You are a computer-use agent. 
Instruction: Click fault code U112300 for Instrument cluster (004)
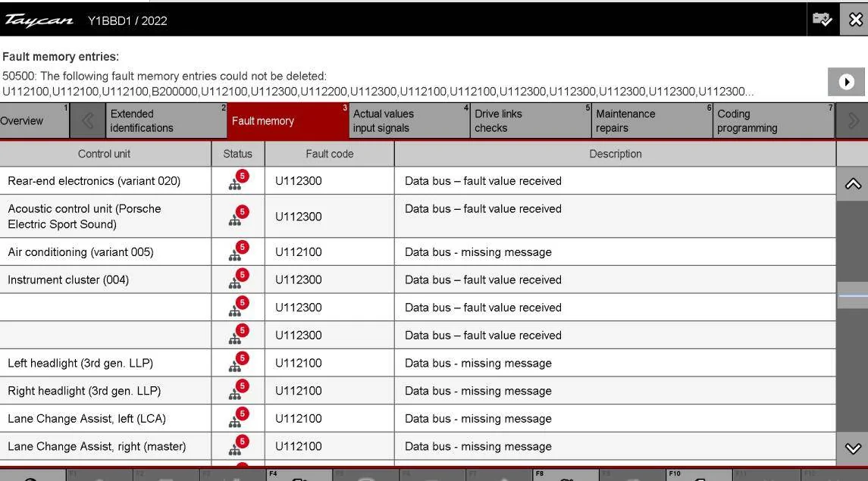[299, 280]
